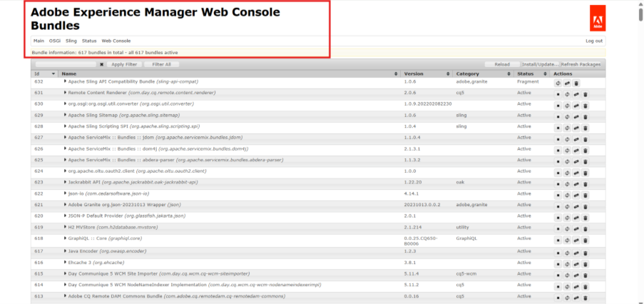Expand Java Encoder bundle details
Screen dimensions: 644x304
click(65, 250)
